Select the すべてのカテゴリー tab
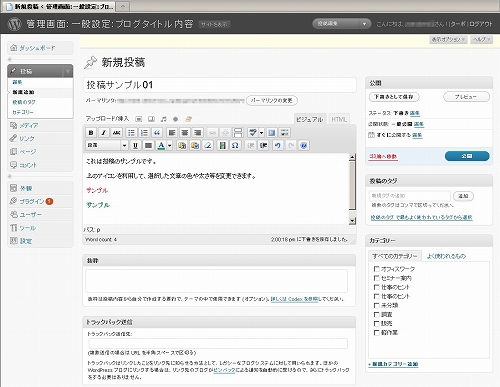Image resolution: width=500 pixels, height=387 pixels. tap(395, 256)
